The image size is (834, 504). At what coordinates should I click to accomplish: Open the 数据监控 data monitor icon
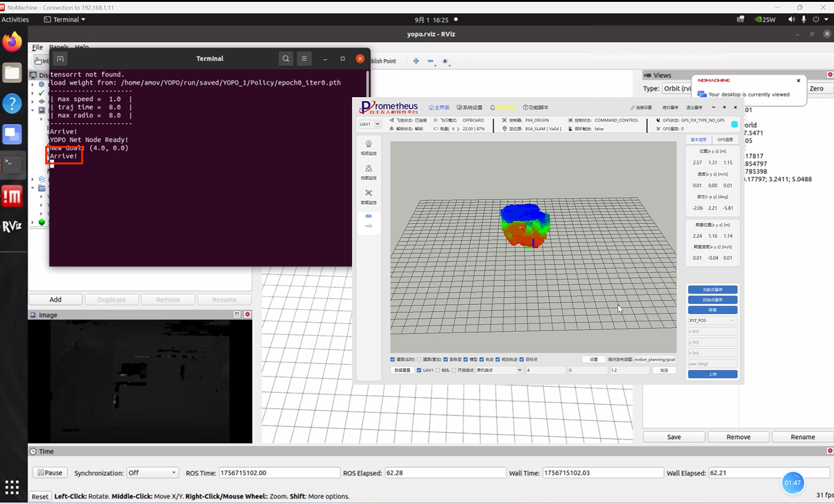[x=368, y=196]
